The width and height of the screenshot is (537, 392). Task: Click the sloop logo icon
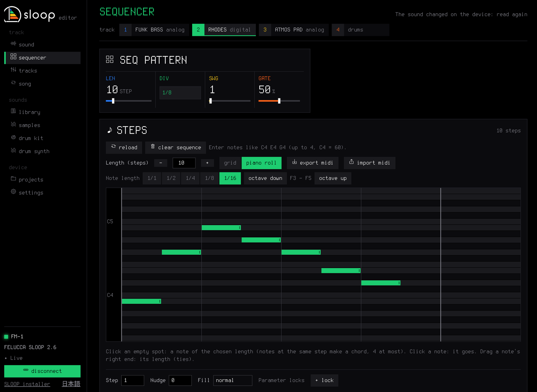pos(13,14)
